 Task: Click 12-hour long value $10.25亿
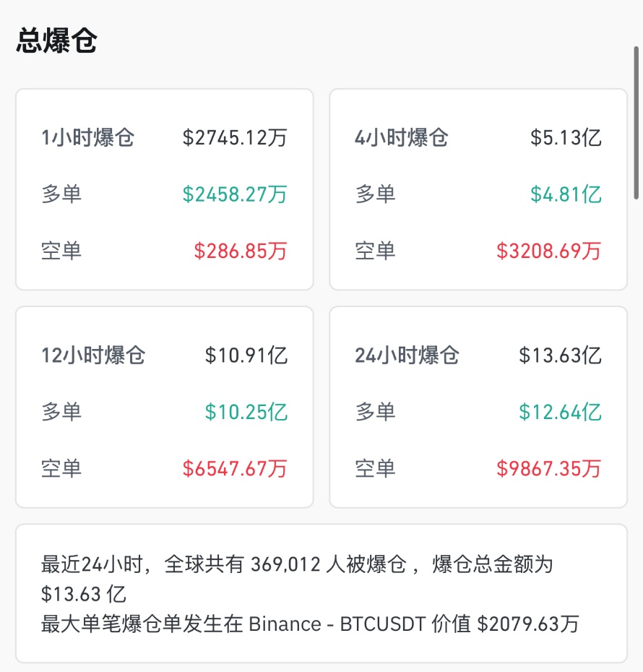(x=246, y=412)
